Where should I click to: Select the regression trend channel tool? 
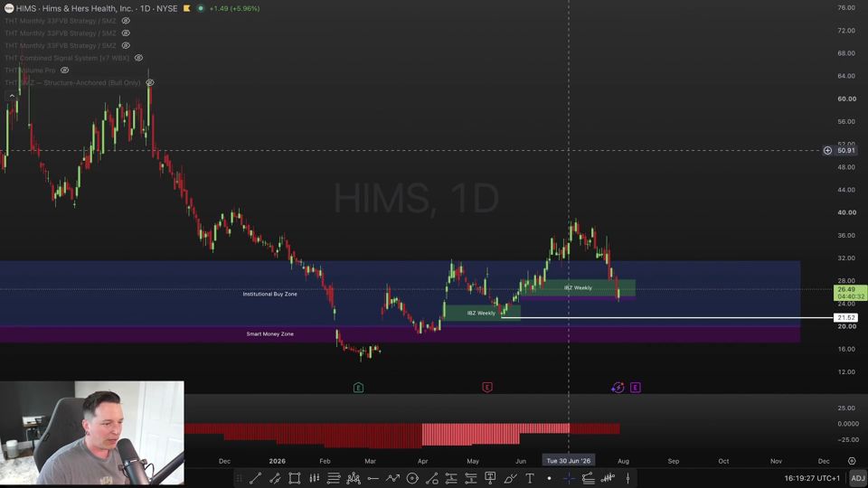pos(588,478)
